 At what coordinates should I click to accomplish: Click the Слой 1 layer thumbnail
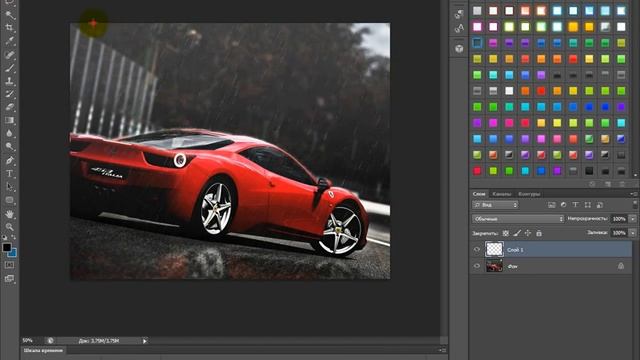[494, 249]
